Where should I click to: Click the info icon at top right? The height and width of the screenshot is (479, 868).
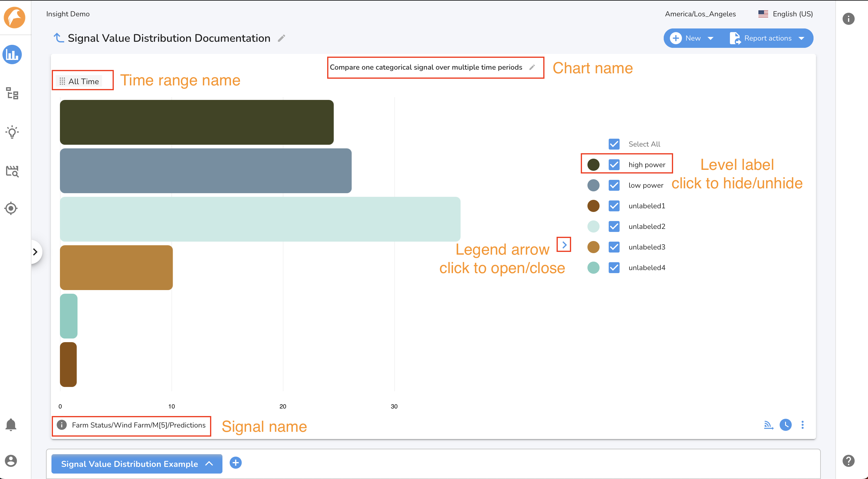848,18
